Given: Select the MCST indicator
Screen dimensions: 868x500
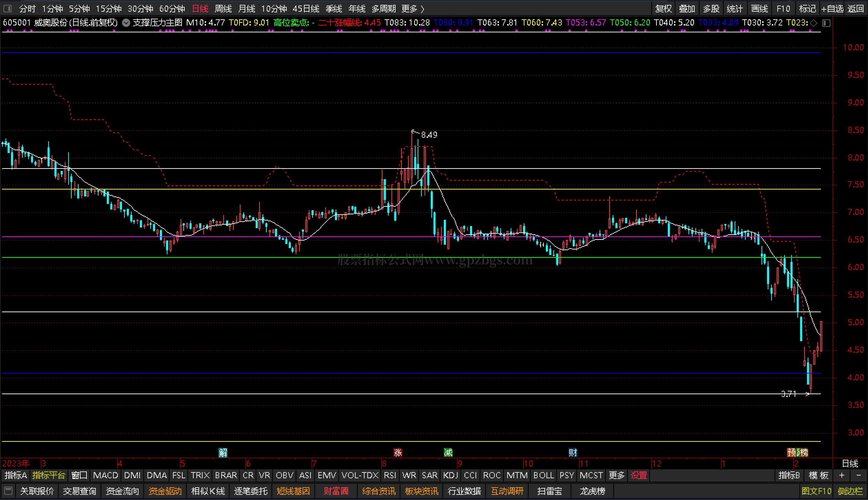Looking at the screenshot, I should (x=591, y=475).
